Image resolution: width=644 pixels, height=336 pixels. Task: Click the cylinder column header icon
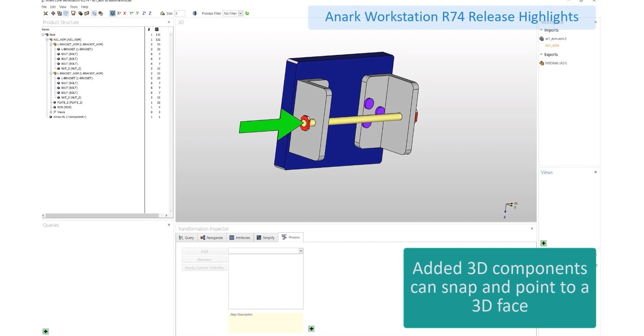coord(157,29)
